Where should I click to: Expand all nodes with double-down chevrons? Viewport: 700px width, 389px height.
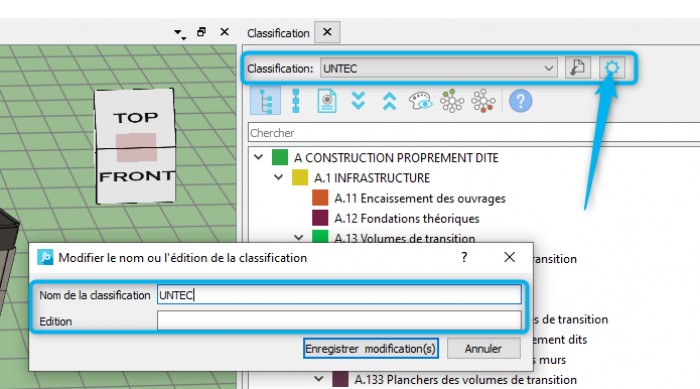click(358, 101)
